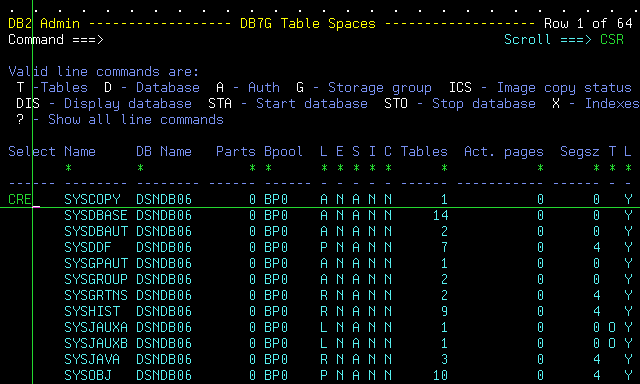Click DSNDB06 in the SYSCOPY row
The height and width of the screenshot is (384, 640).
click(164, 199)
